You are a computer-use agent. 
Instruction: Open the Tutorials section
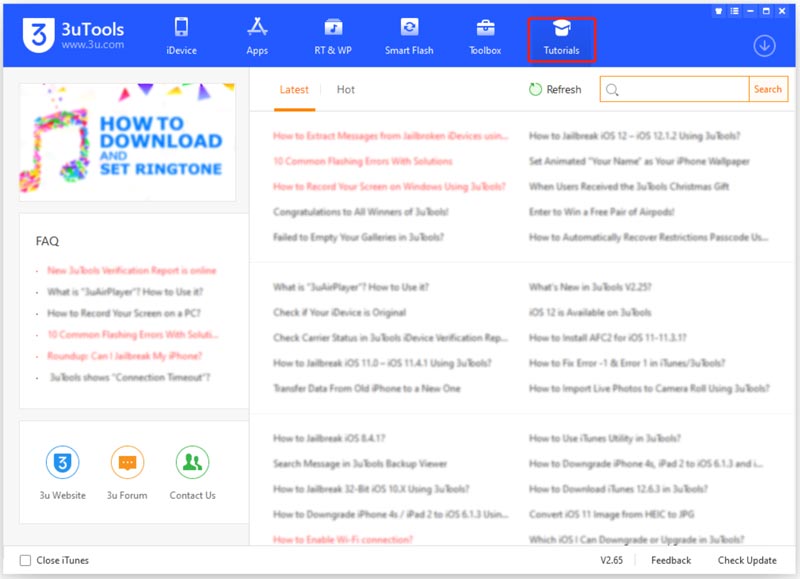(x=561, y=39)
